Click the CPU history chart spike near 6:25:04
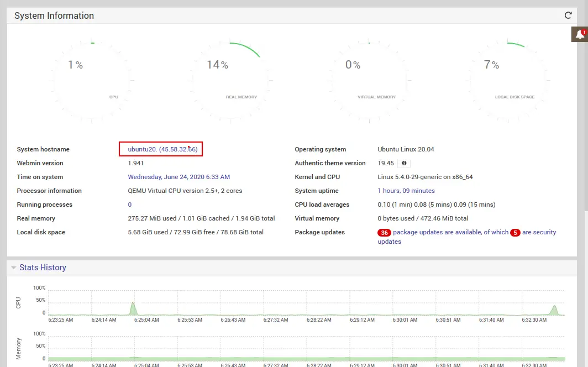Viewport: 588px width, 367px height. tap(133, 309)
